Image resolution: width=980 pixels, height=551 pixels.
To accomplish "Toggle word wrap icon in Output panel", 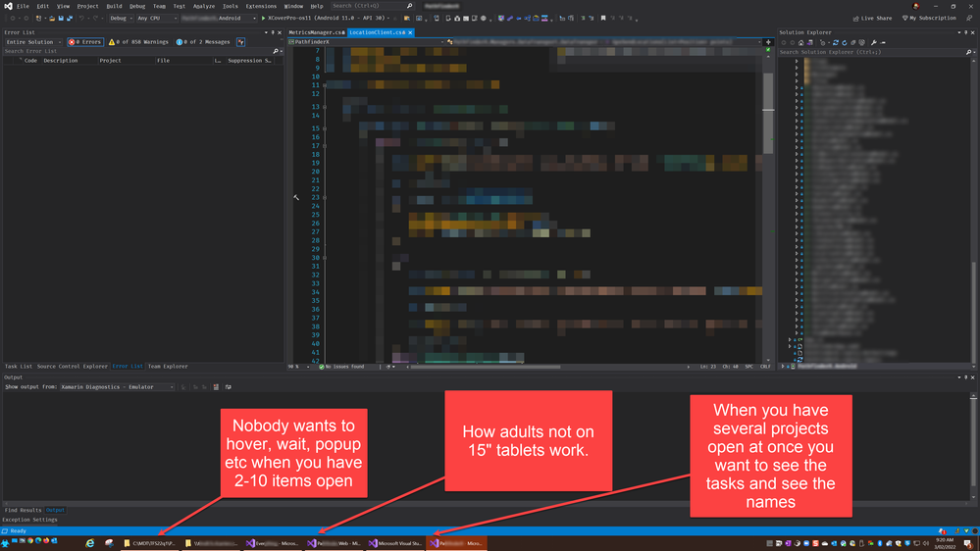I will 229,386.
